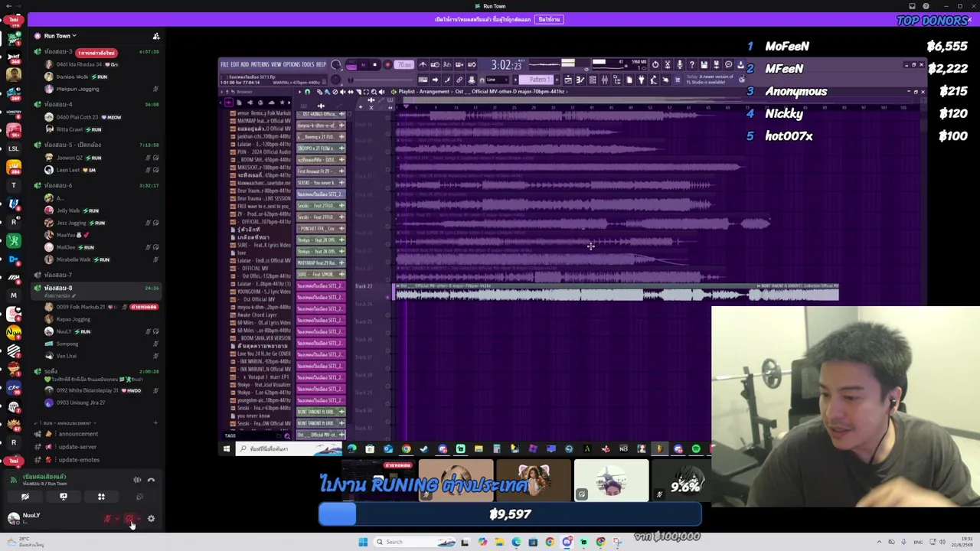980x551 pixels.
Task: Open the FL Studio mixer view icon
Action: pos(604,80)
